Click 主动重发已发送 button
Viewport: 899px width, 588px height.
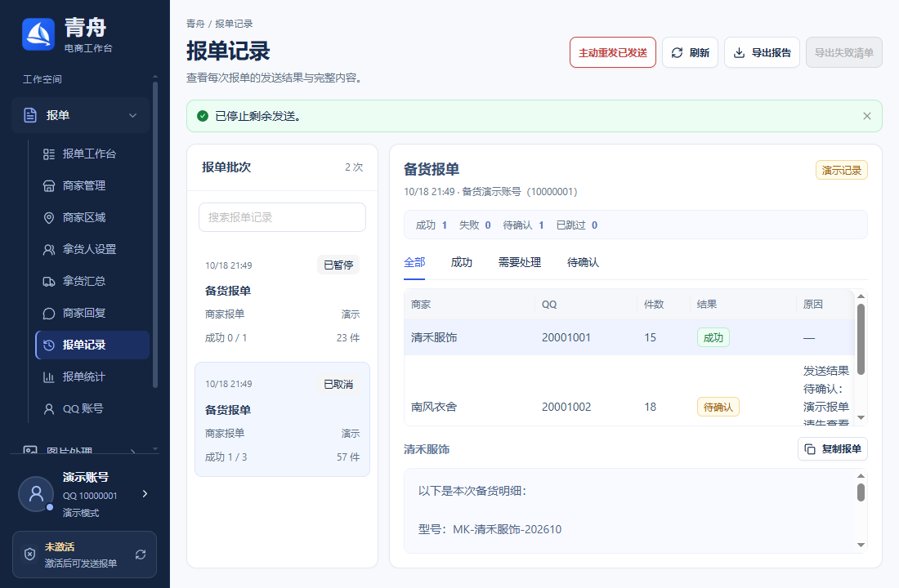click(x=612, y=53)
